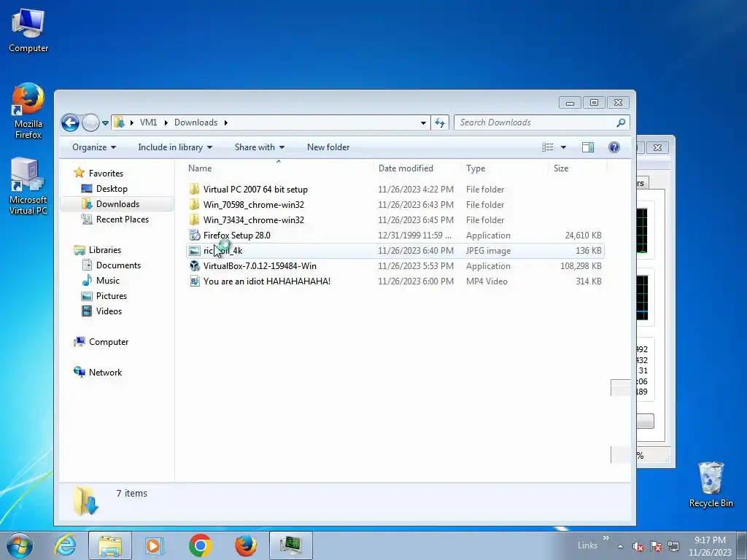747x560 pixels.
Task: Open the recent pages dropdown arrow
Action: pos(105,122)
